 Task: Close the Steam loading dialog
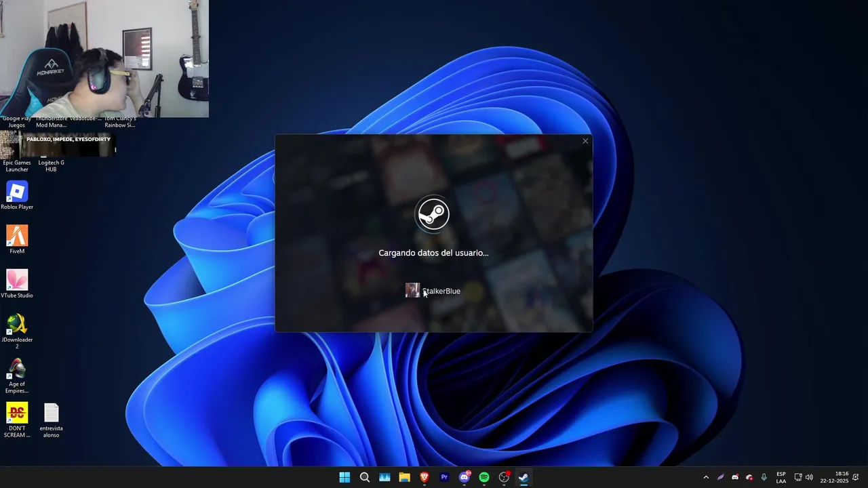click(x=585, y=141)
